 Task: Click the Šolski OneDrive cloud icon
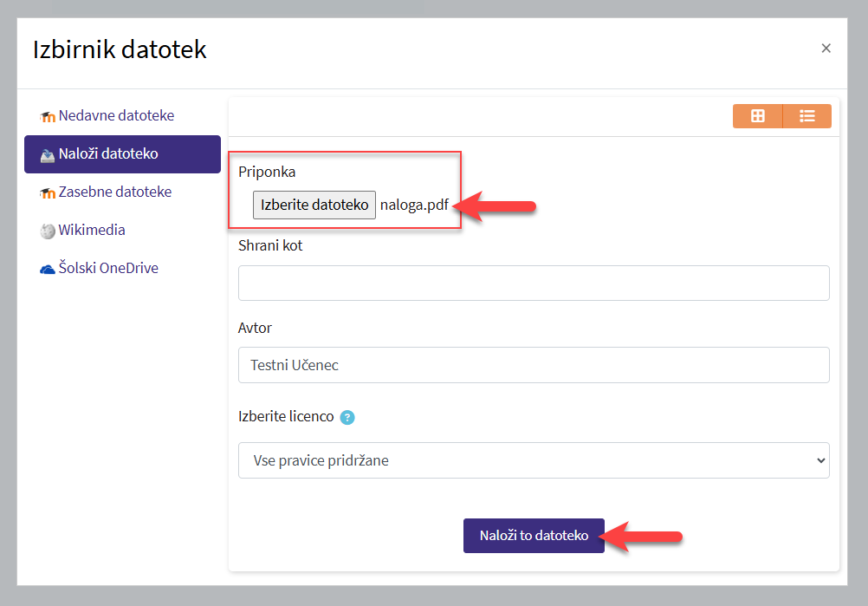coord(48,269)
